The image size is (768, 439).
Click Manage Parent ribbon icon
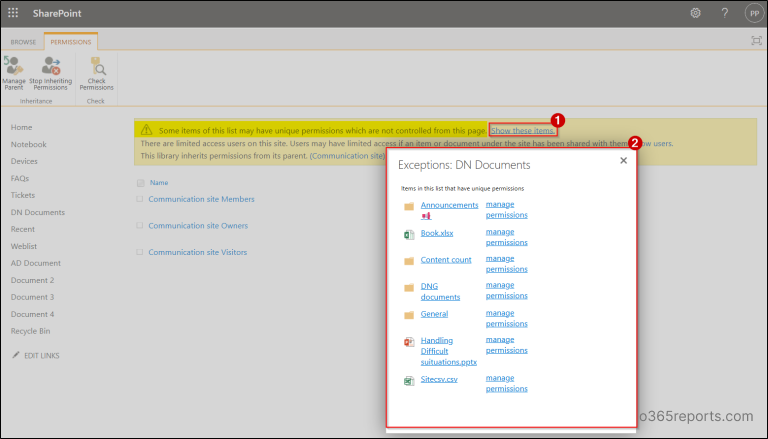(14, 73)
